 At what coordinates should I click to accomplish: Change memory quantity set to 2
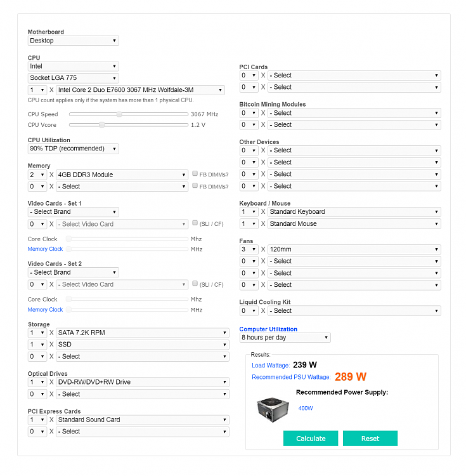click(37, 175)
